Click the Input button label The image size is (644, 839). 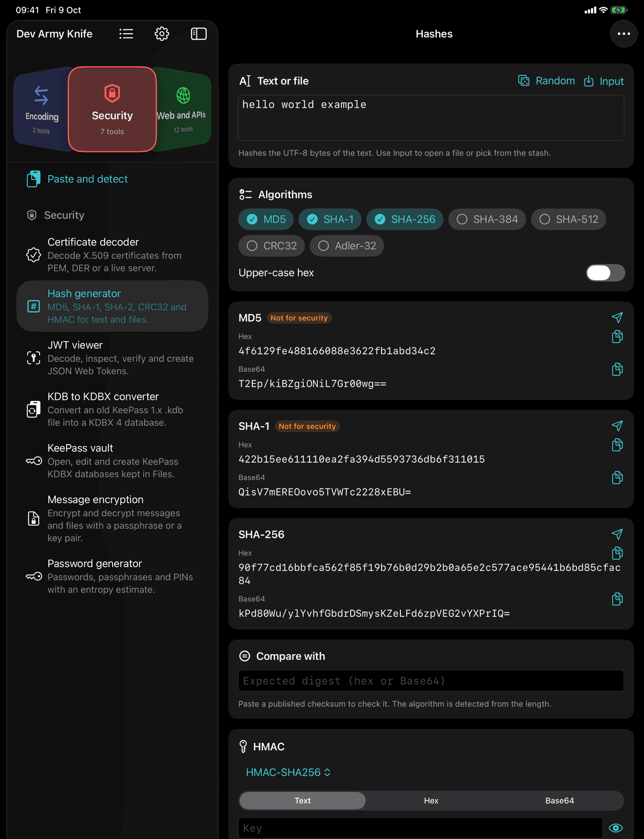612,81
